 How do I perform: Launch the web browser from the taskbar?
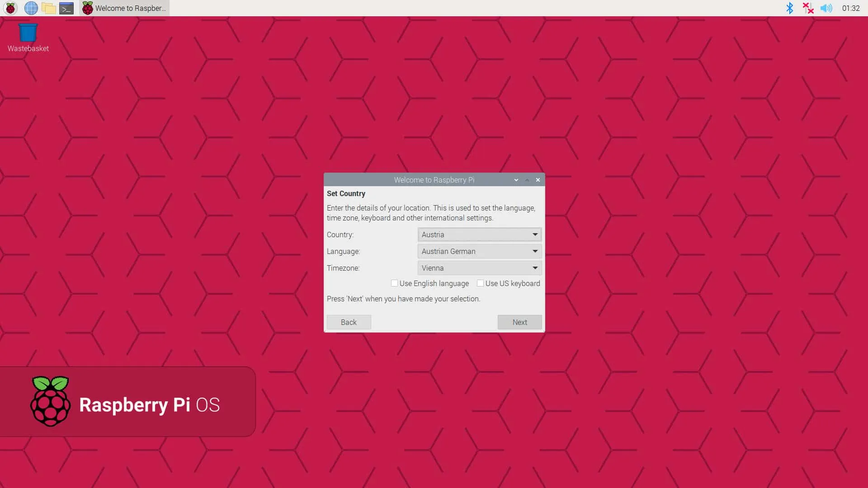coord(31,8)
